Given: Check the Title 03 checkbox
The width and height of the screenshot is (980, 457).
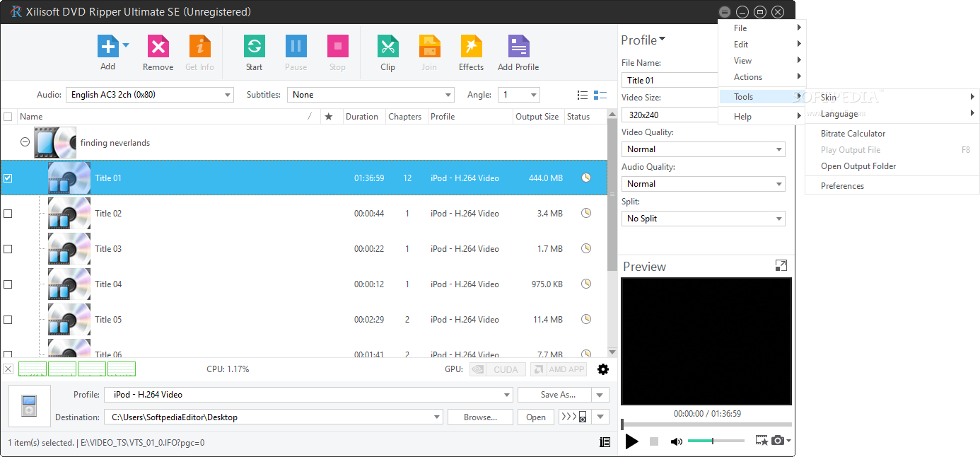Looking at the screenshot, I should (8, 249).
